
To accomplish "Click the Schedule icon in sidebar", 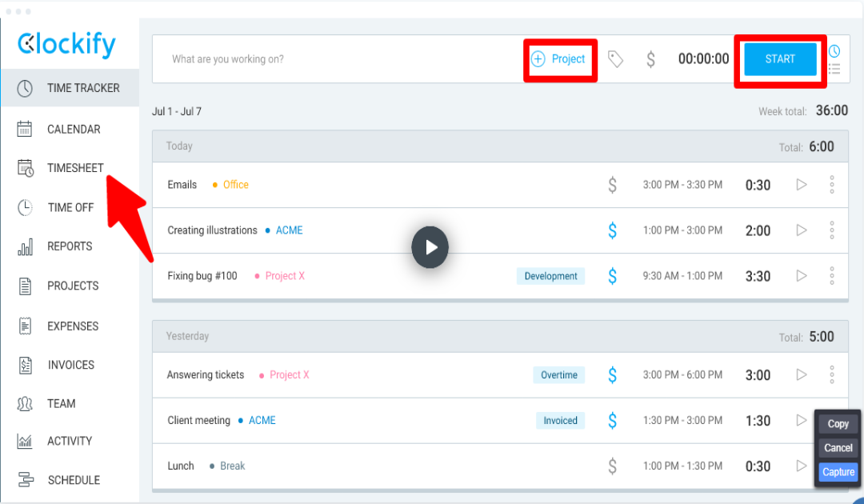I will point(26,480).
